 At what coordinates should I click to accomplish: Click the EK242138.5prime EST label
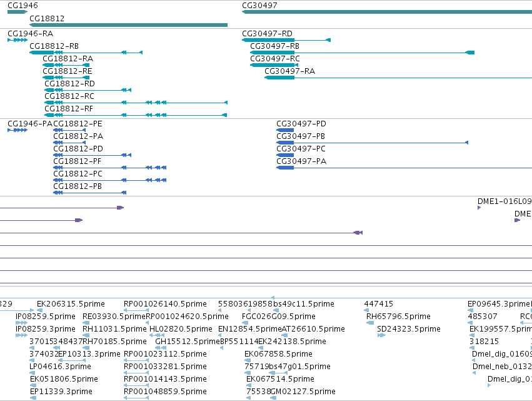(292, 342)
